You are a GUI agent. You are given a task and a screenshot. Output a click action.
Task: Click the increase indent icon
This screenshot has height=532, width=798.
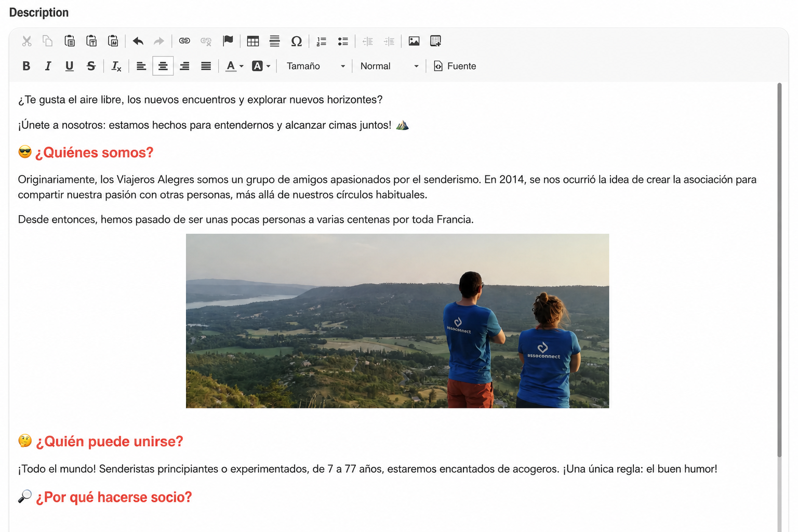tap(389, 41)
